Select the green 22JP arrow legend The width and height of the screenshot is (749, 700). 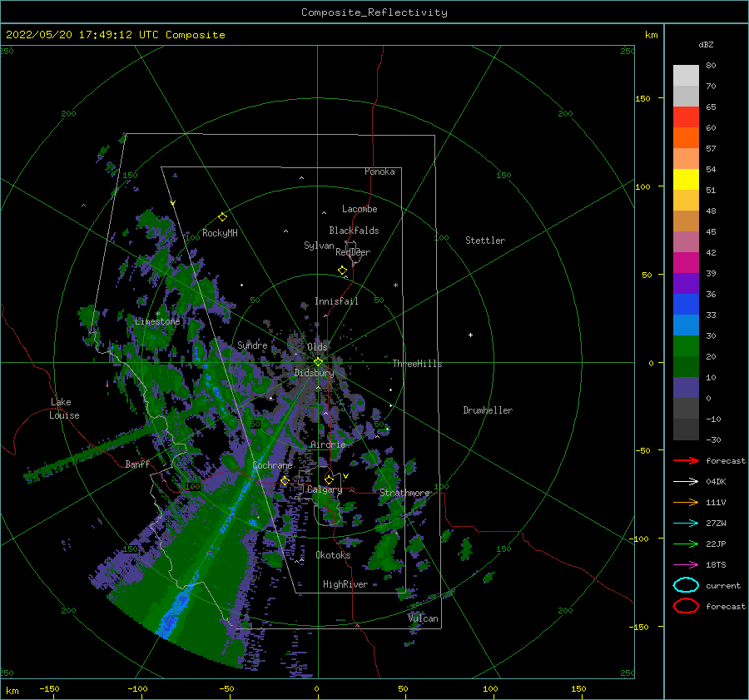686,544
